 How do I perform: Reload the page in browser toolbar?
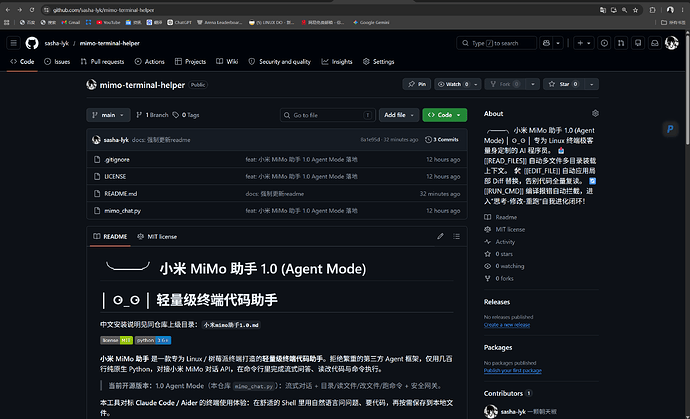click(32, 10)
